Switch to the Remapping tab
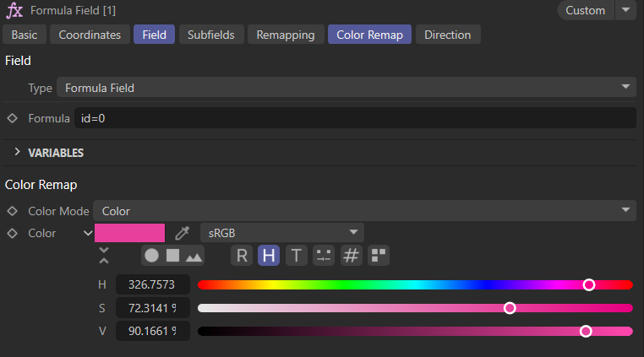Viewport: 644px width, 357px height. 285,35
